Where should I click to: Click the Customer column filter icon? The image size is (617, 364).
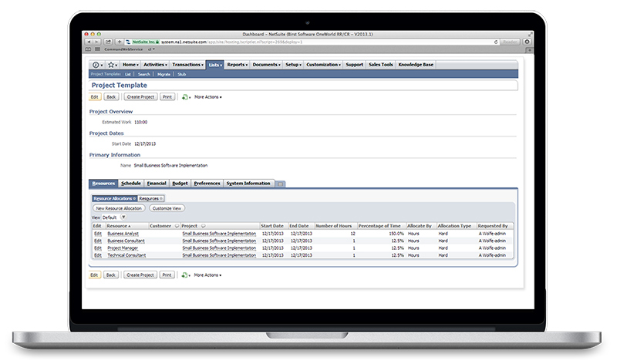[x=177, y=226]
